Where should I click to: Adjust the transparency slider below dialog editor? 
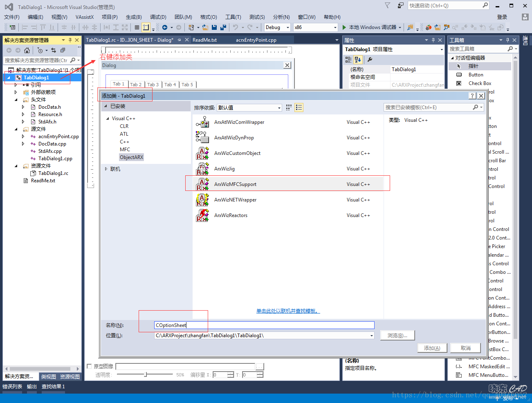pyautogui.click(x=146, y=374)
